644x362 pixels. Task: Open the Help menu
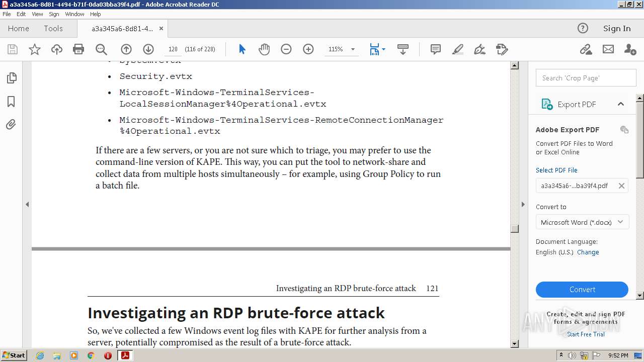click(95, 14)
